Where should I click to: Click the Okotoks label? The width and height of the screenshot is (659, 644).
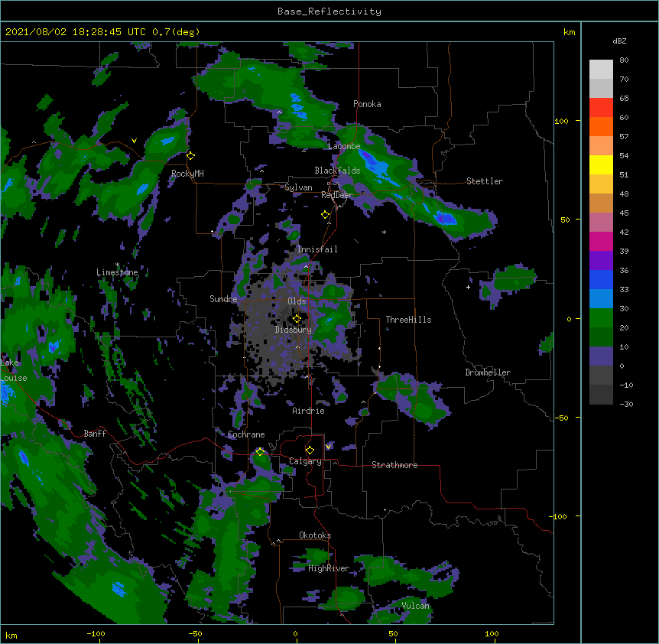coord(315,535)
